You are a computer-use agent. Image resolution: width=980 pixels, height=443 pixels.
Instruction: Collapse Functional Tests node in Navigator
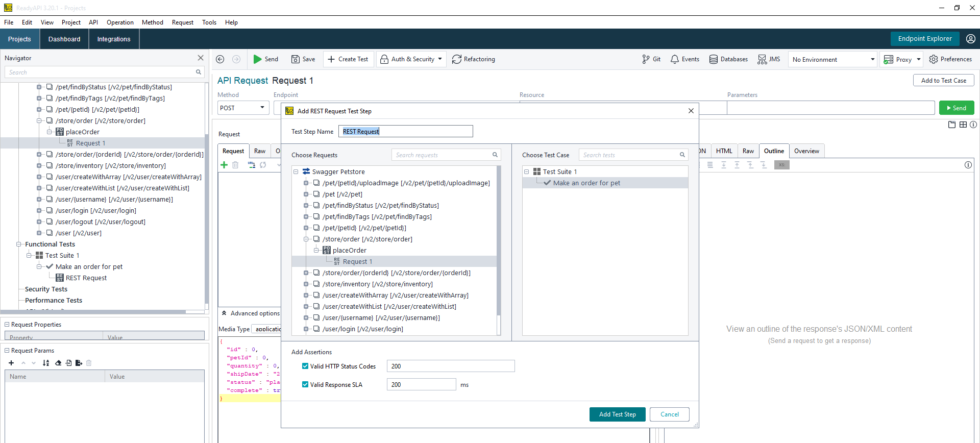[18, 244]
